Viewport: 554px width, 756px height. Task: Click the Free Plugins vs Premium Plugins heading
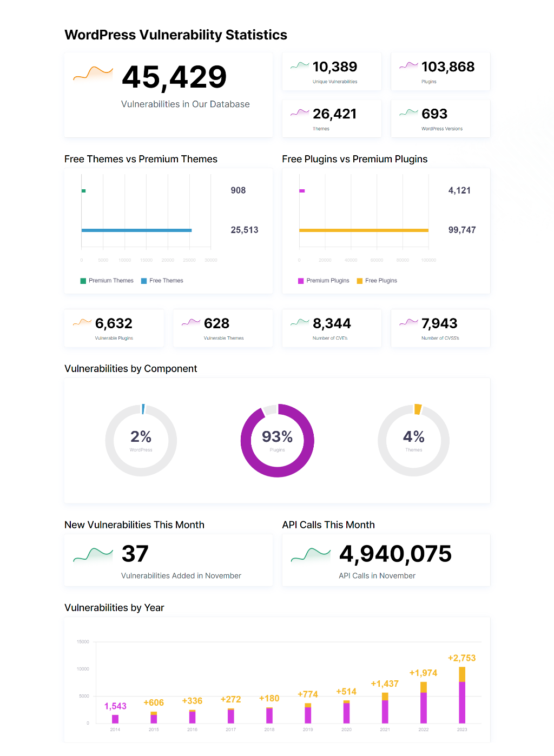355,159
